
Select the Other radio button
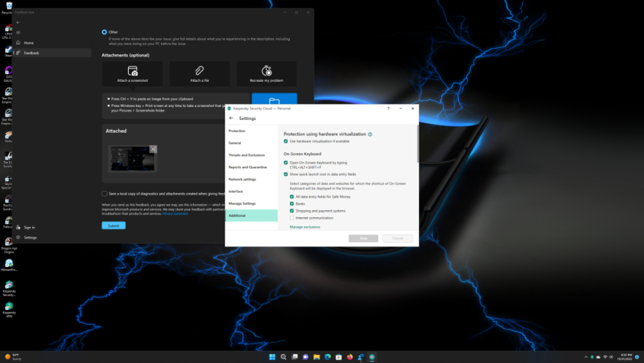coord(104,32)
